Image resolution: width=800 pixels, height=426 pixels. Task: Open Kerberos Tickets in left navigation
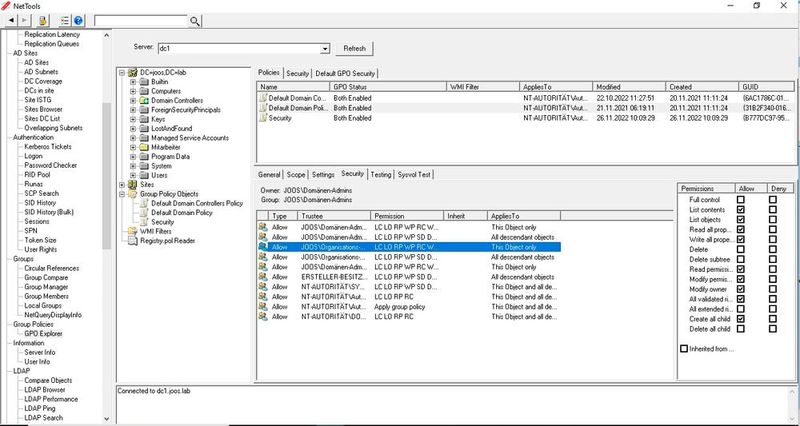point(48,146)
